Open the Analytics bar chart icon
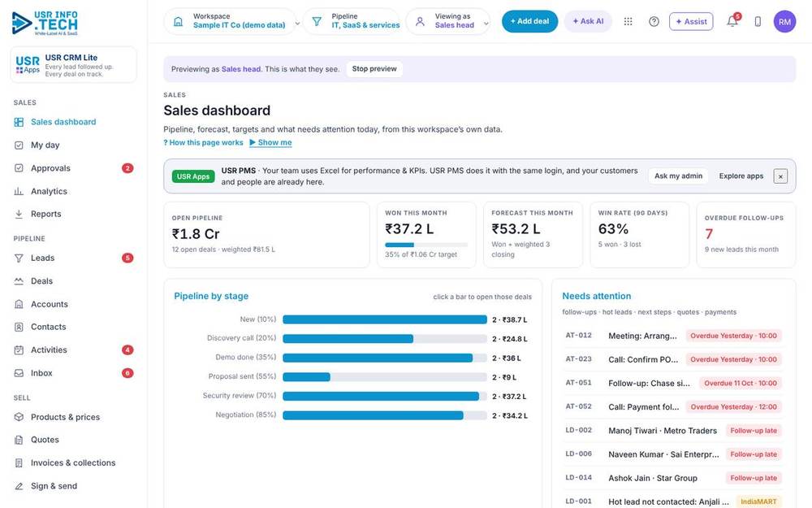 point(19,191)
